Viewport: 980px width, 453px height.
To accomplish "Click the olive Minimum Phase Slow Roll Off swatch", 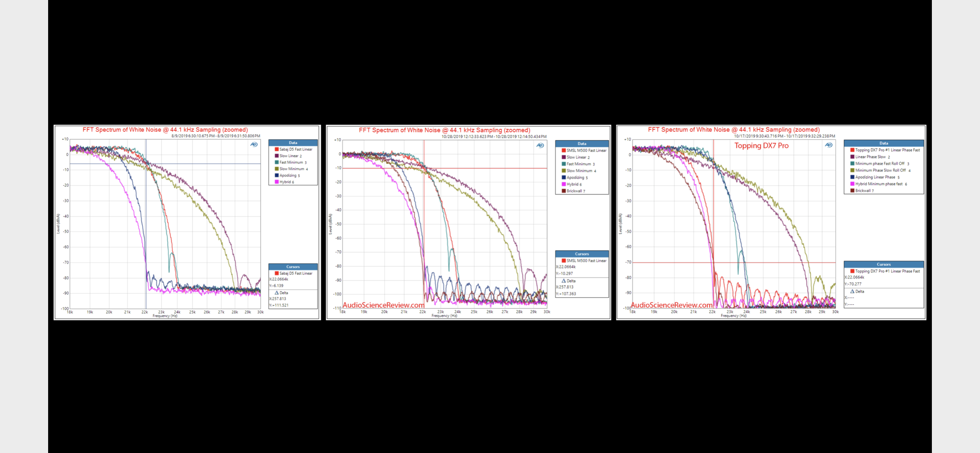I will 852,170.
